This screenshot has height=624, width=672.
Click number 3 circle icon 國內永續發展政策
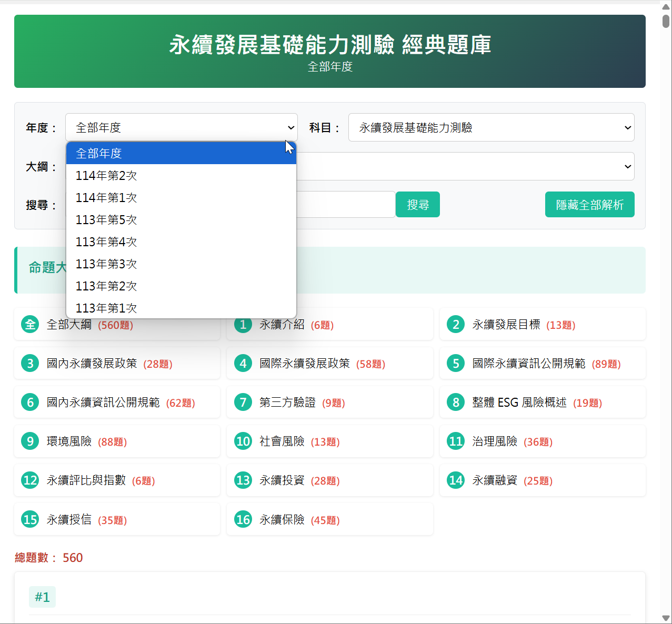click(30, 364)
